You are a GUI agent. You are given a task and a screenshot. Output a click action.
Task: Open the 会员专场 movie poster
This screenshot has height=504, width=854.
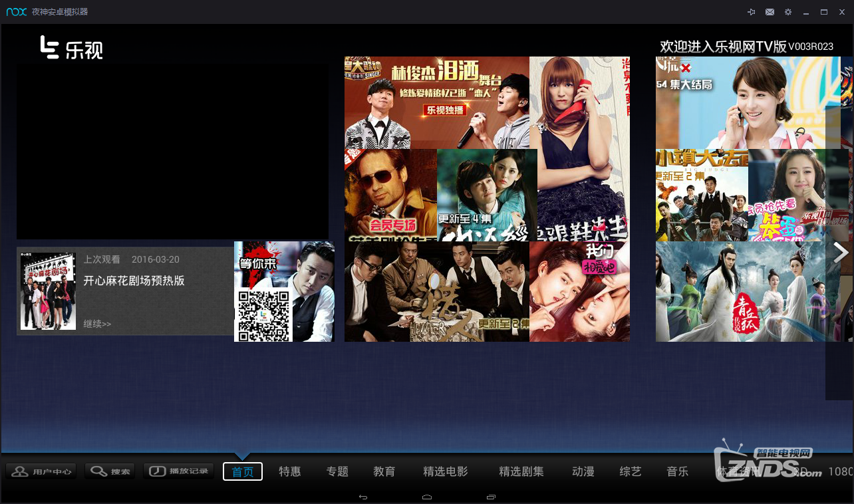(x=391, y=195)
